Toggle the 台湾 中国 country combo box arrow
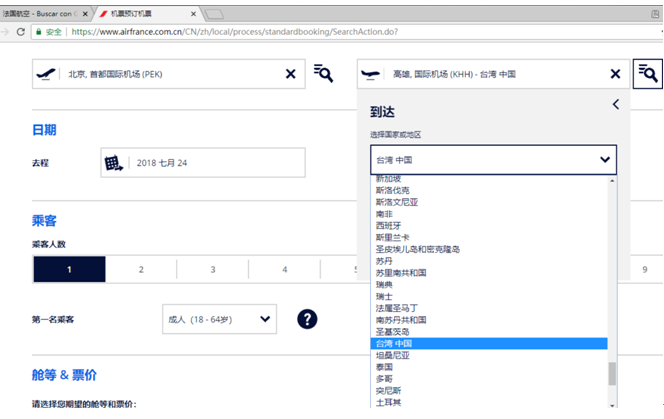Image resolution: width=664 pixels, height=419 pixels. 604,160
